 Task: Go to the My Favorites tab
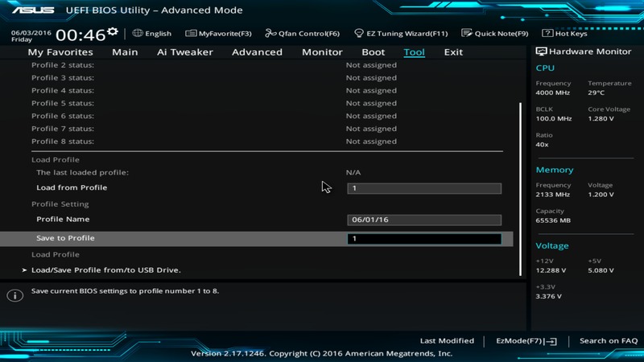point(60,52)
